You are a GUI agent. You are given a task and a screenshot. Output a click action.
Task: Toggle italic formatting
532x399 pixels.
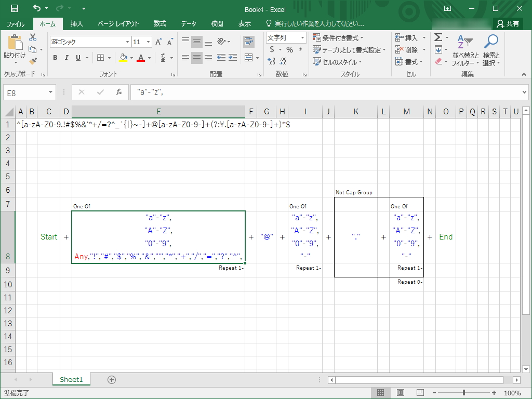click(x=66, y=58)
